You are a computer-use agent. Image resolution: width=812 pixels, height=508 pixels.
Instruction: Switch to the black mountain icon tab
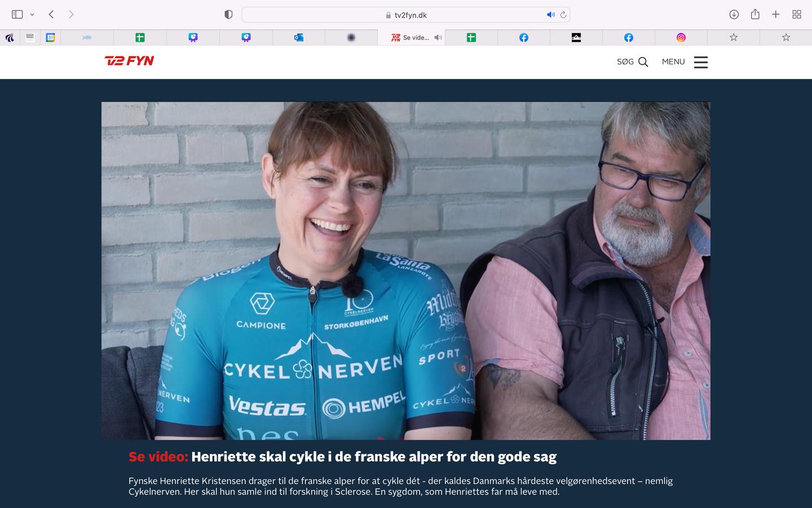coord(576,38)
